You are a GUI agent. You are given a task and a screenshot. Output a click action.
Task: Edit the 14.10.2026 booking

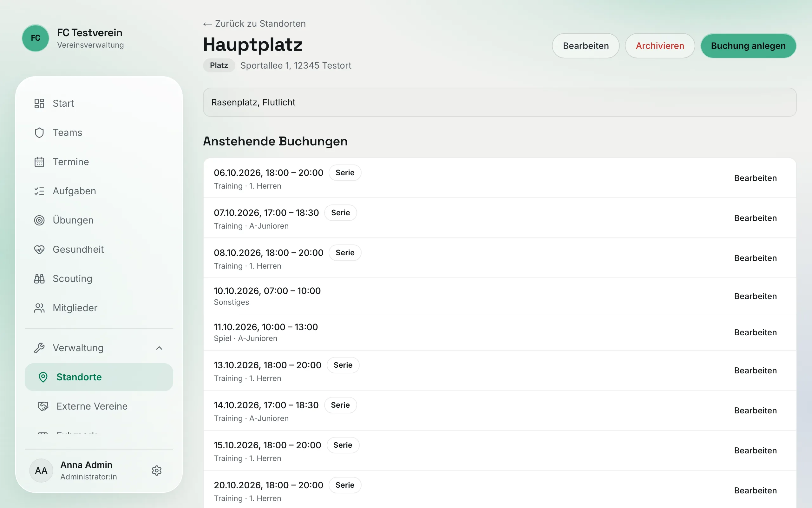click(755, 411)
